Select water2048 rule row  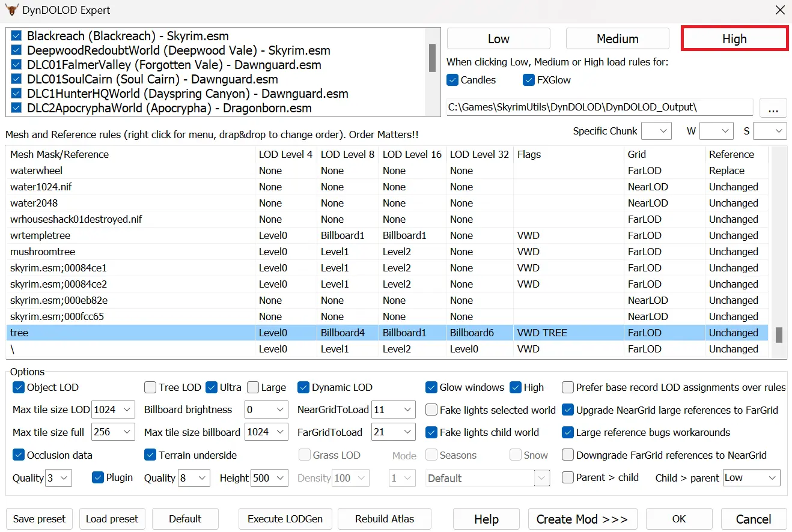(387, 203)
